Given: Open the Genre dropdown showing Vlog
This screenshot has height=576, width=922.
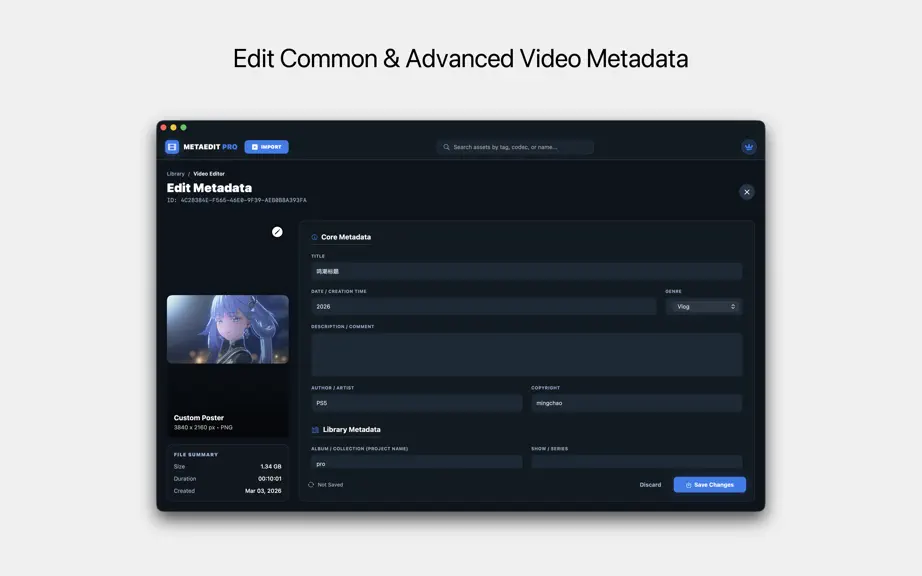Looking at the screenshot, I should (x=704, y=307).
